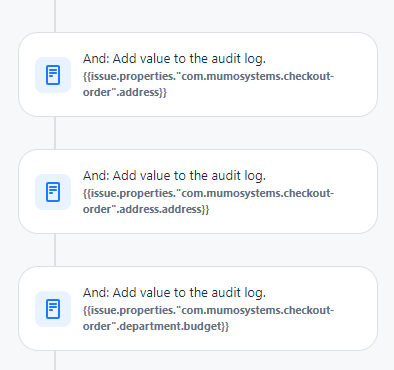
Task: Select the department.budget}} smart value text
Action: click(x=208, y=318)
